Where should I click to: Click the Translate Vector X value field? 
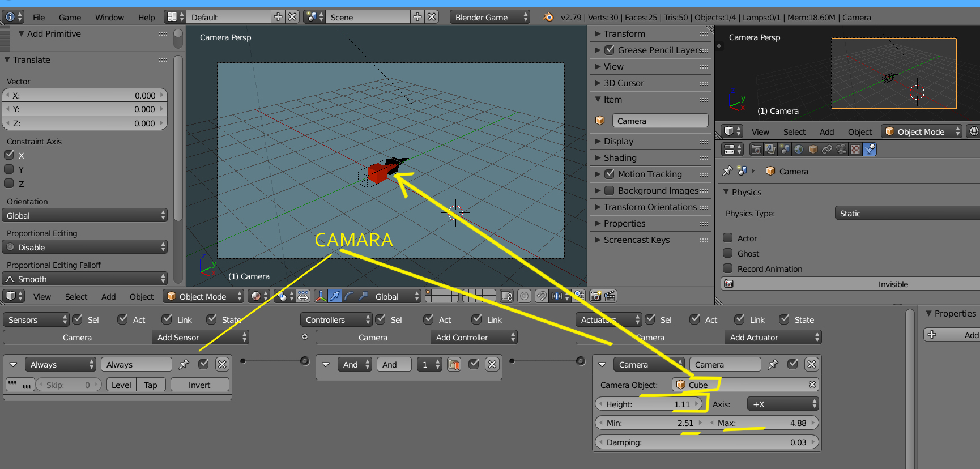pos(85,95)
